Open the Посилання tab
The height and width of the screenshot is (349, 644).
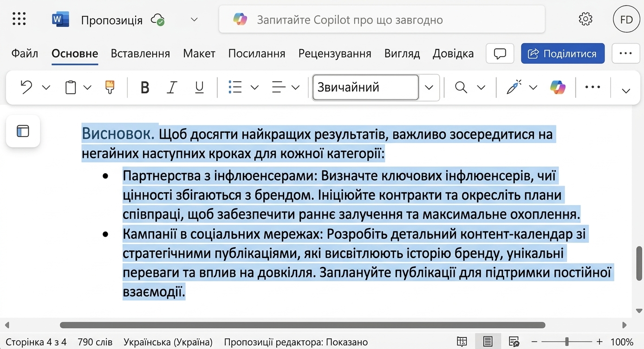tap(256, 53)
